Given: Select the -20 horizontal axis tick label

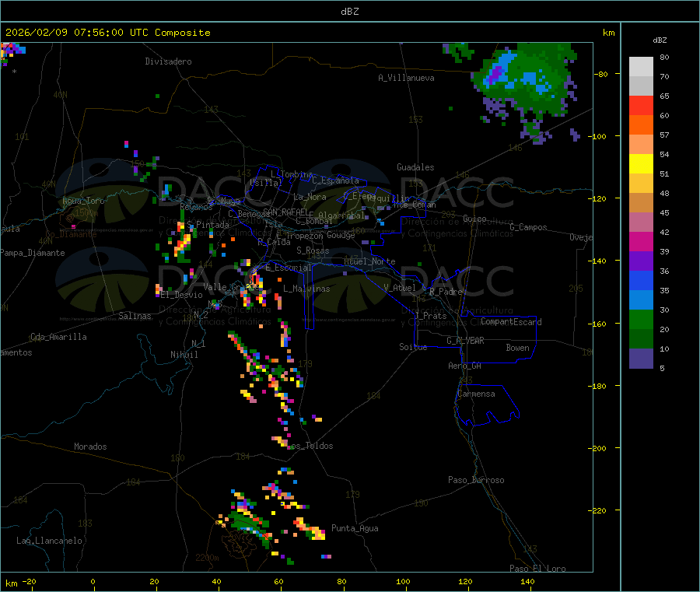Looking at the screenshot, I should tap(30, 581).
